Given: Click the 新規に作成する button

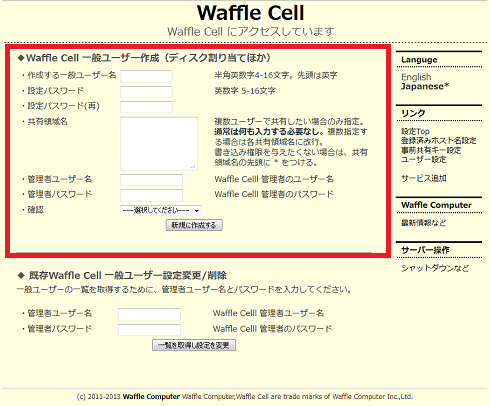Looking at the screenshot, I should (x=194, y=225).
